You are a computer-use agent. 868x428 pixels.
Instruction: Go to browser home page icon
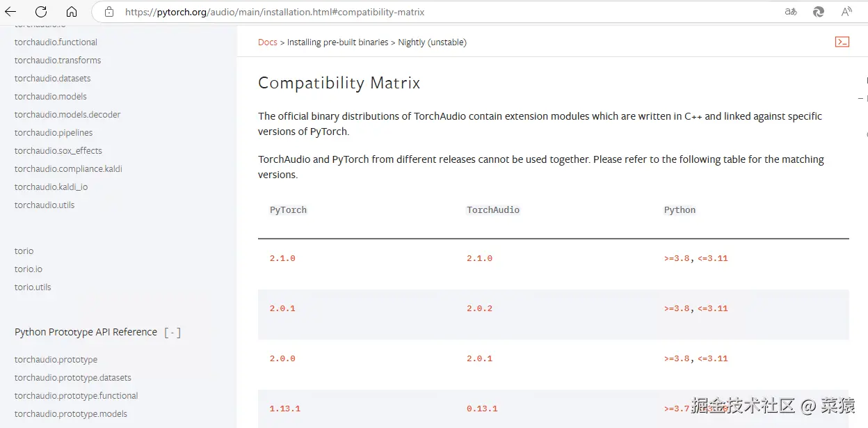click(x=72, y=12)
